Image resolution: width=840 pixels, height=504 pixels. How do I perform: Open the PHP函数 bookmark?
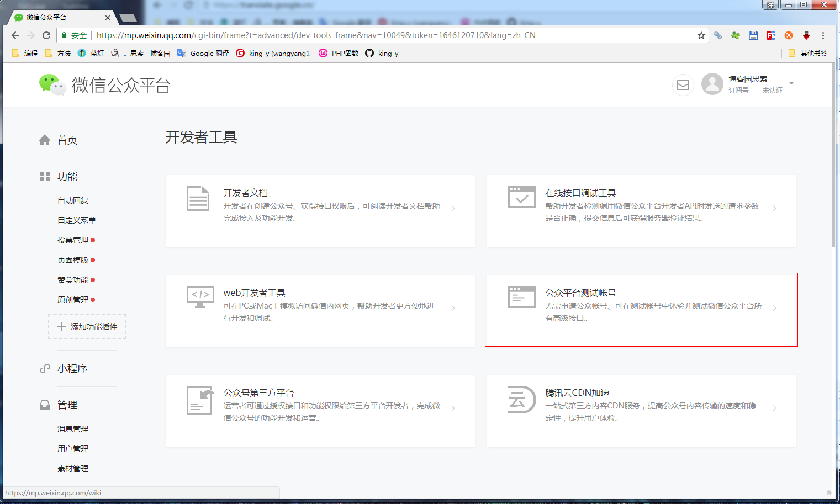click(339, 53)
